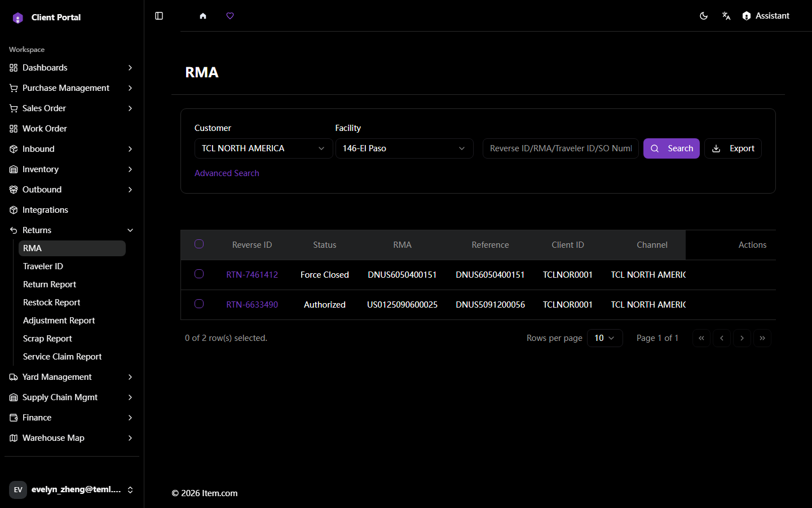812x508 pixels.
Task: Switch theme with moon icon
Action: [704, 16]
